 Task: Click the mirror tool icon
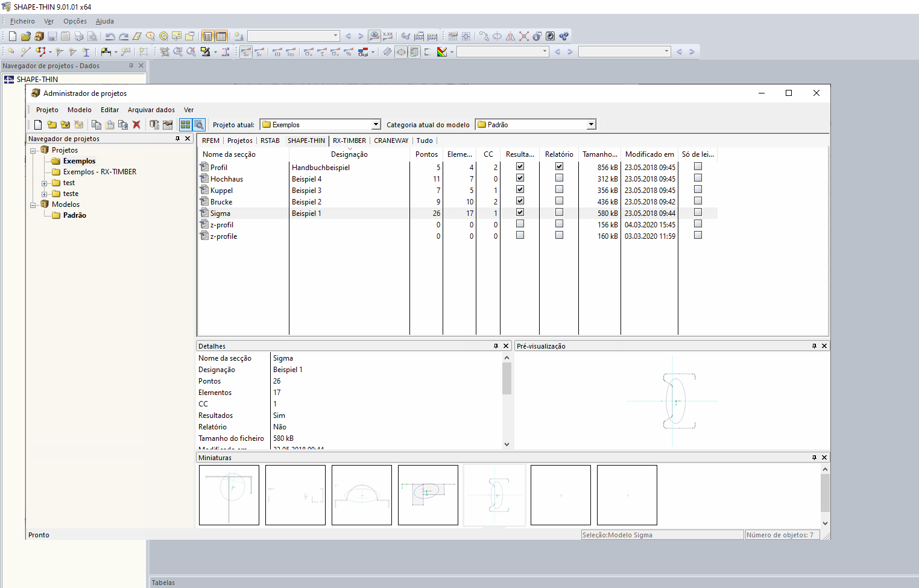click(x=511, y=36)
